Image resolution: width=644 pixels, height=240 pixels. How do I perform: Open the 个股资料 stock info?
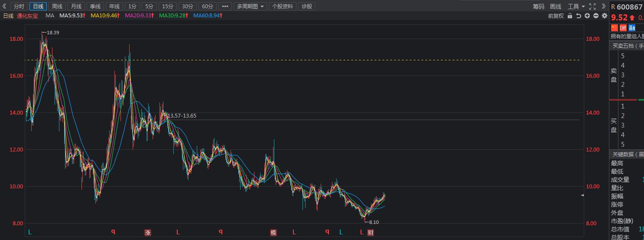282,6
